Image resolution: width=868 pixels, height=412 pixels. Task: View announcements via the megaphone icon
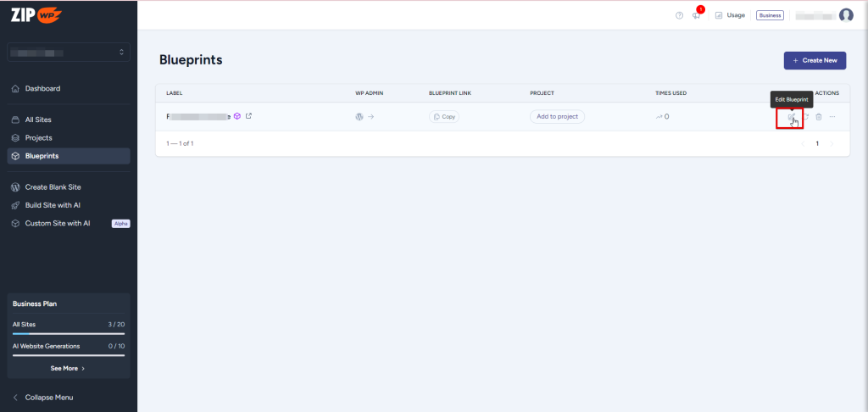click(x=696, y=15)
